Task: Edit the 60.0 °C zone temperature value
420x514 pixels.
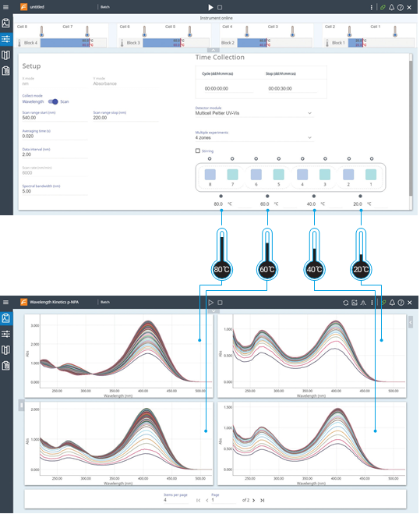Action: click(x=265, y=204)
